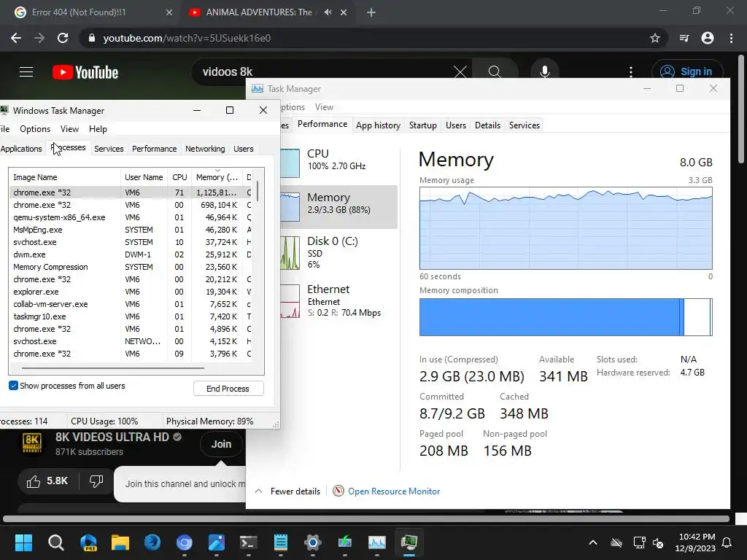Open YouTube settings three-dot menu

pyautogui.click(x=631, y=72)
